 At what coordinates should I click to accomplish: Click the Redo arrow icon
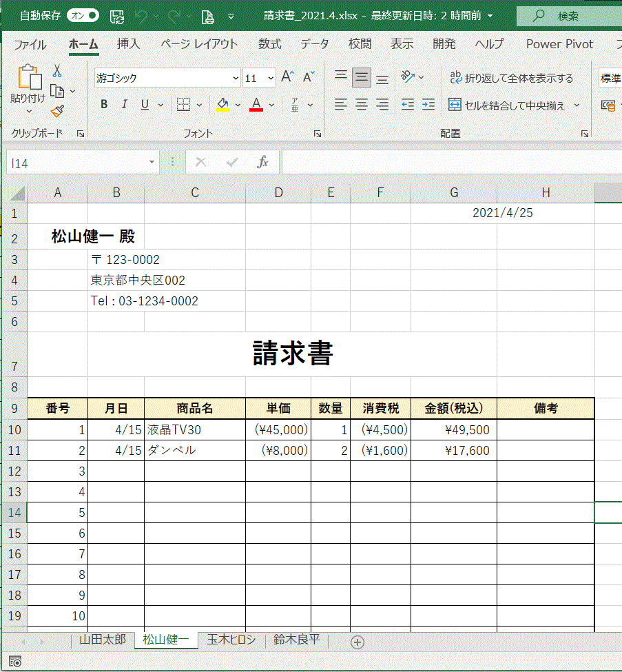[x=174, y=17]
